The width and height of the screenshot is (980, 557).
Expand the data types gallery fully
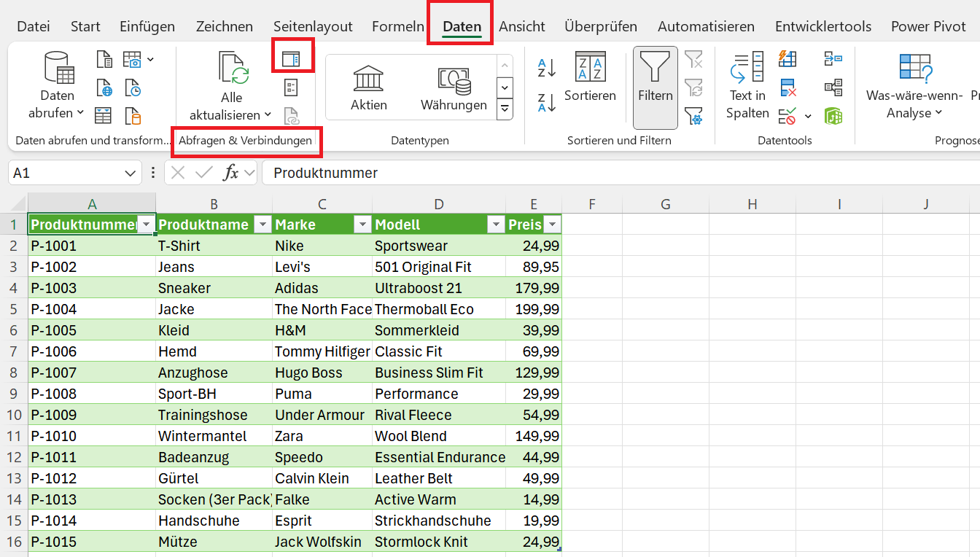pyautogui.click(x=505, y=109)
